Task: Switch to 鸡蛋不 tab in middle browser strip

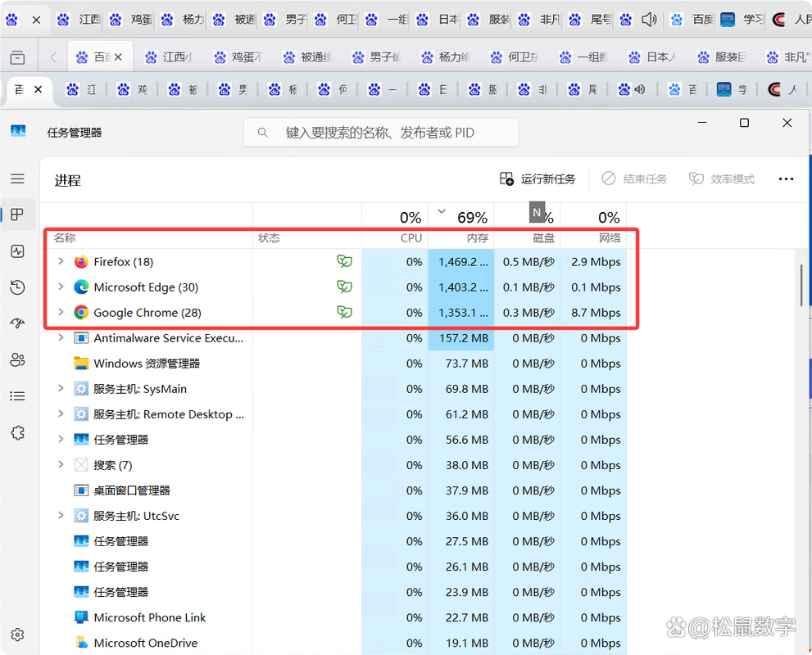Action: pyautogui.click(x=238, y=57)
